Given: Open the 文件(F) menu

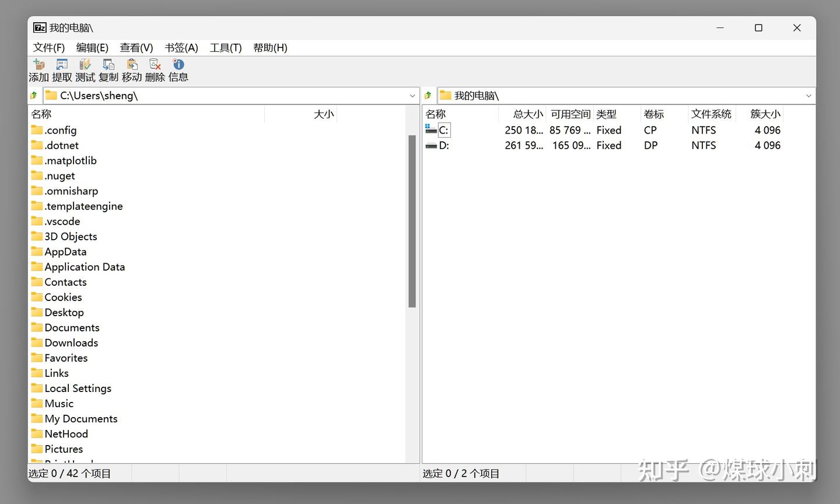Looking at the screenshot, I should (x=48, y=47).
